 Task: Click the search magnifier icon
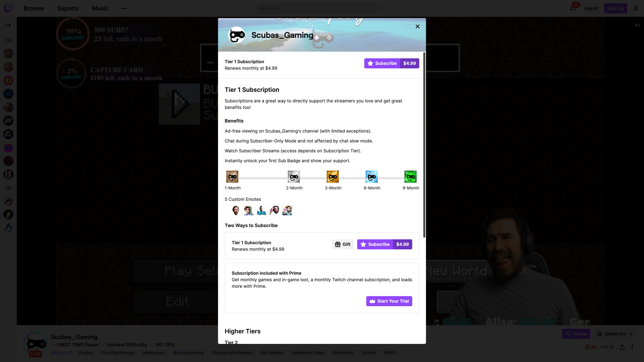[382, 8]
